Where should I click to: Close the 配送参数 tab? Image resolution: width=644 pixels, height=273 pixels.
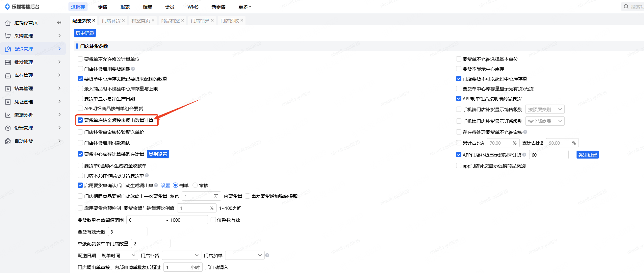[x=94, y=20]
